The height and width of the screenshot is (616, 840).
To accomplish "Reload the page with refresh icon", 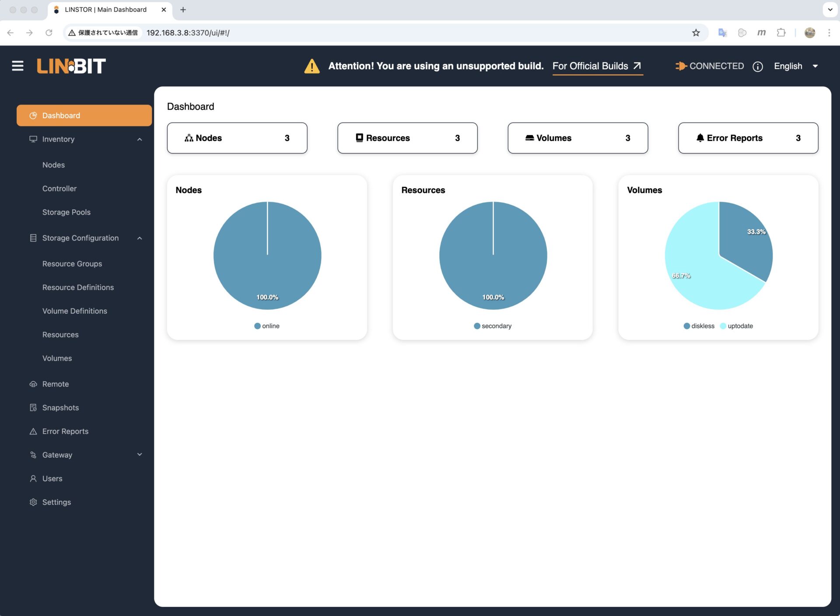I will pyautogui.click(x=49, y=33).
